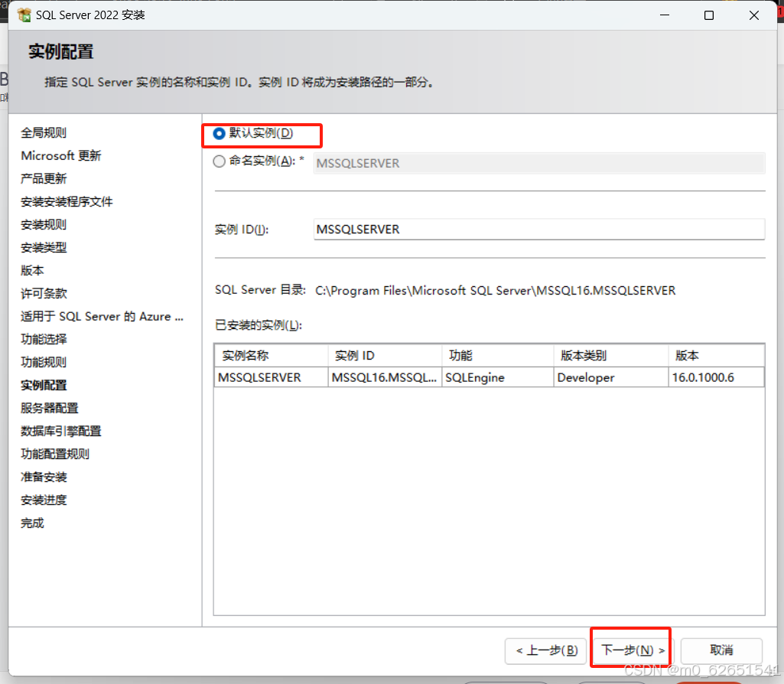Click the 已安装的实例(L) label

[259, 325]
